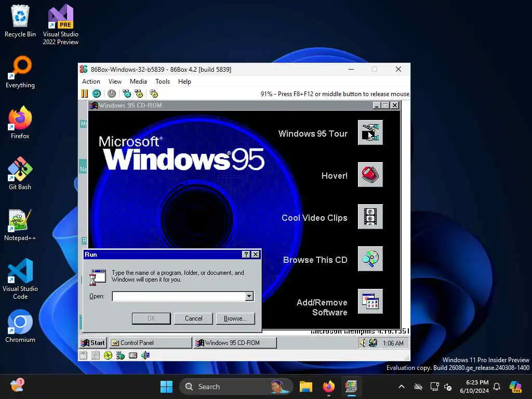Open Notepad++ desktop shortcut
This screenshot has height=399, width=532.
point(20,225)
